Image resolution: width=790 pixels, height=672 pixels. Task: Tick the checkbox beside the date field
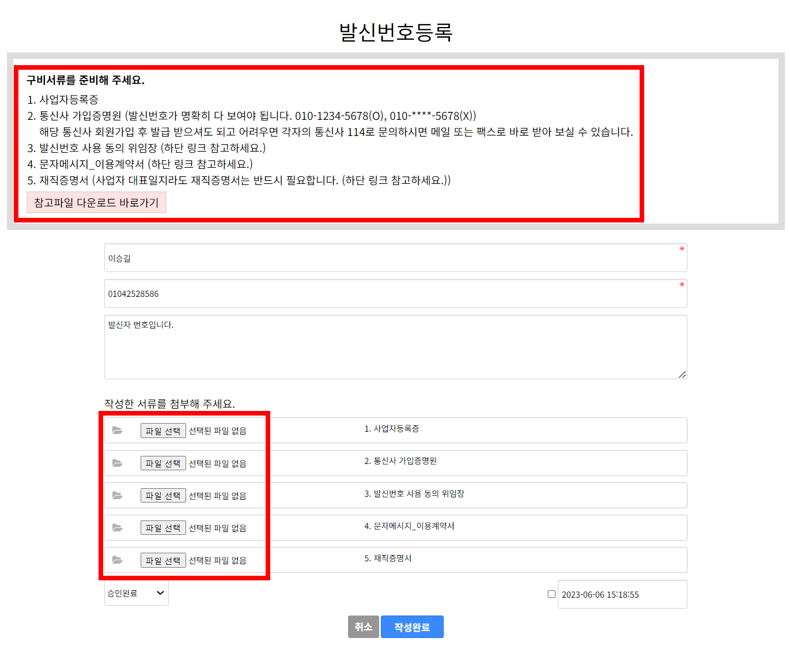(x=551, y=594)
